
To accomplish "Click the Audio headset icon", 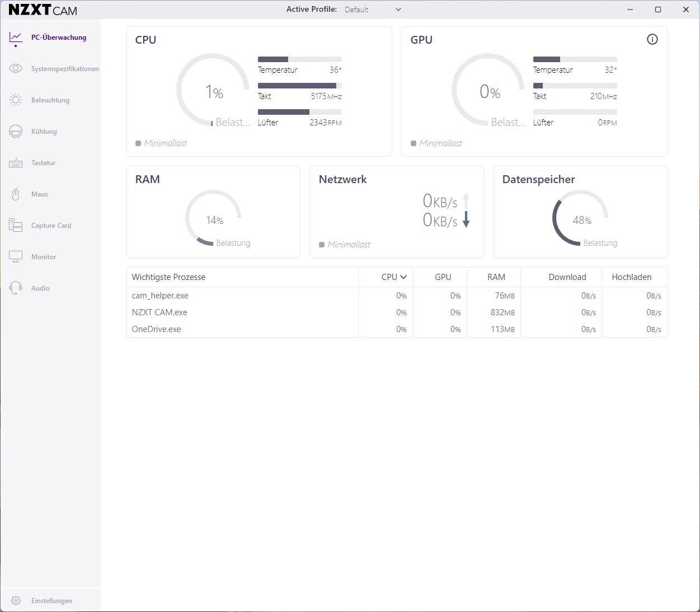I will click(x=16, y=288).
